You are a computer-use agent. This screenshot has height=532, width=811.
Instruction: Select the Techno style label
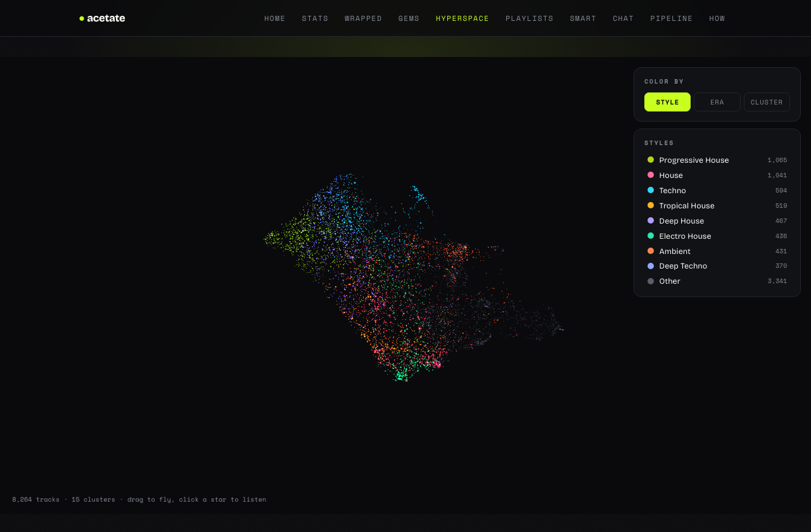pos(672,191)
